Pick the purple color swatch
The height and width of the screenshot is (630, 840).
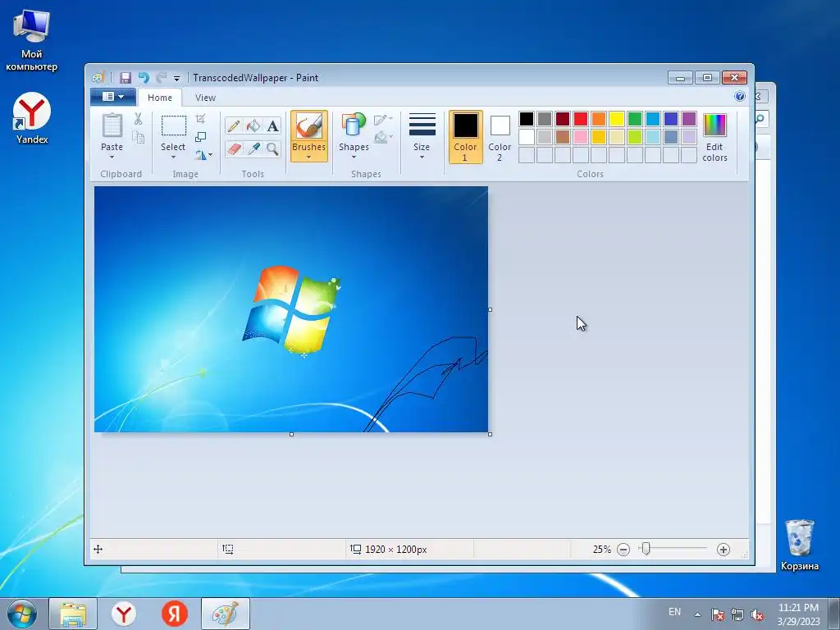[689, 119]
